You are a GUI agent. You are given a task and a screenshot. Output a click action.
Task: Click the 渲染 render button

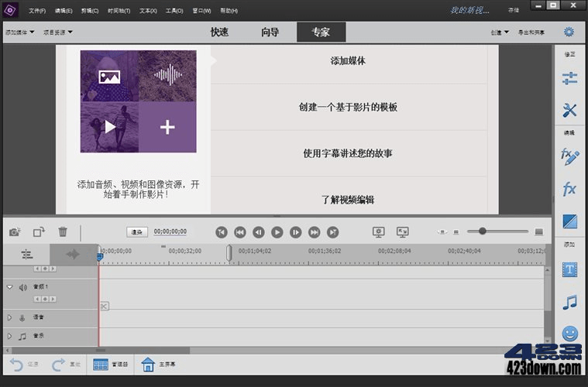pos(137,232)
